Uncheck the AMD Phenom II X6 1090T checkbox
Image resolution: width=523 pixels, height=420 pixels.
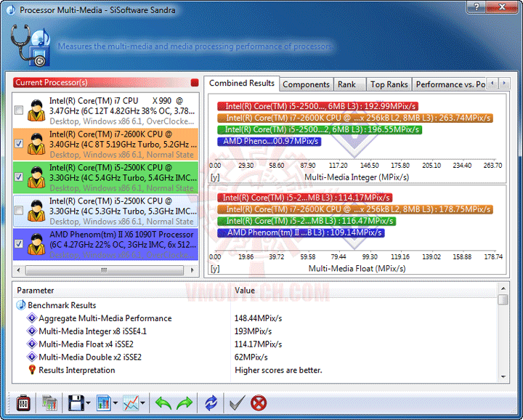click(x=19, y=243)
